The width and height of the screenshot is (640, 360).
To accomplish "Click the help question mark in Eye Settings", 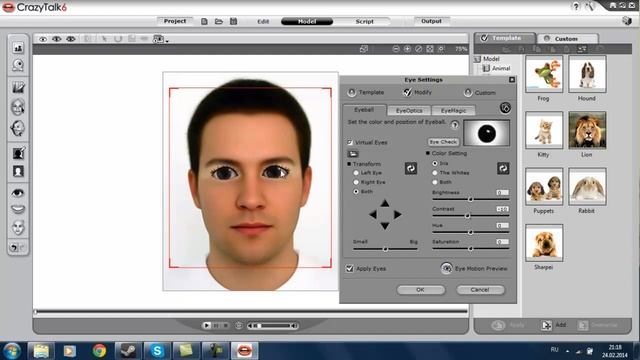I will click(x=454, y=124).
